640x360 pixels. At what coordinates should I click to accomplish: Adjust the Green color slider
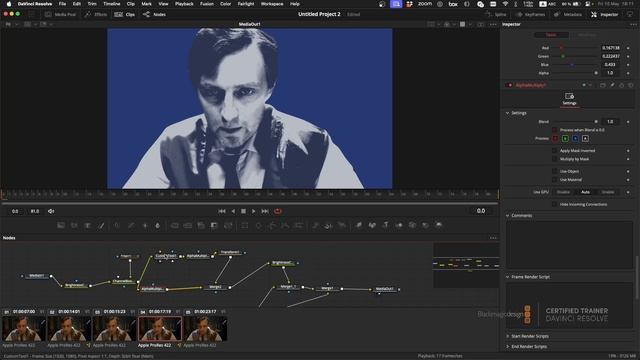tap(576, 56)
